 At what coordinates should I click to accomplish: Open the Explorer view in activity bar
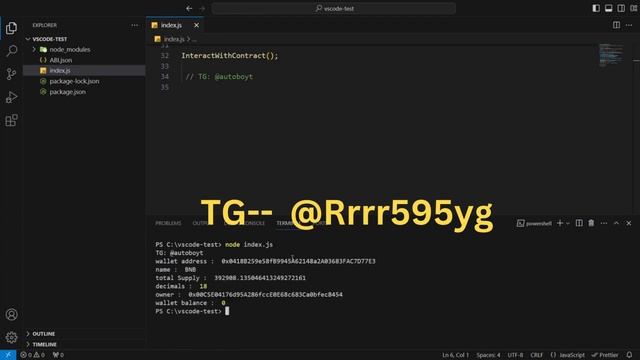[x=11, y=28]
